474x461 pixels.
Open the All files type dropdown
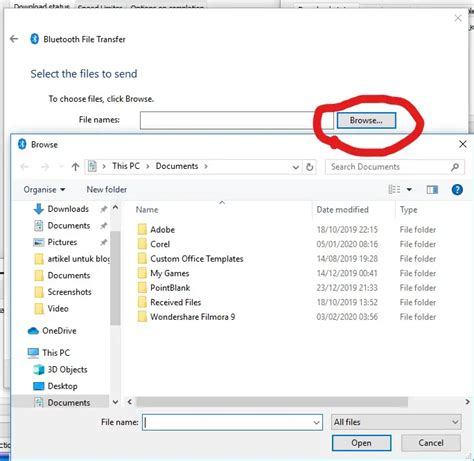pos(396,422)
